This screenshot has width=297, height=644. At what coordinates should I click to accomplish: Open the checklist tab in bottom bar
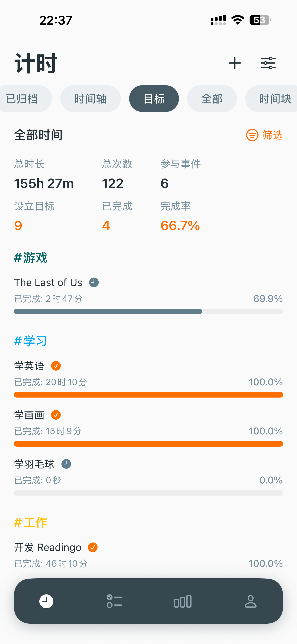[114, 601]
